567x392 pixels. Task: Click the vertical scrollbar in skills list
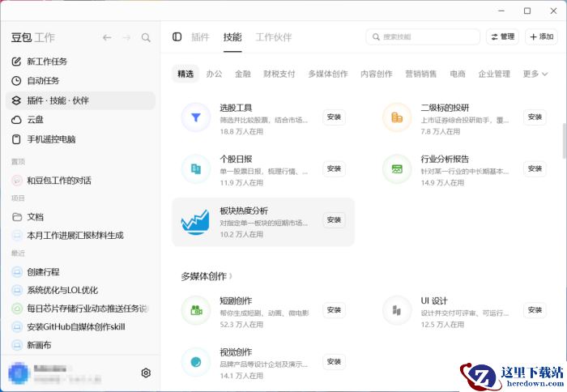[x=564, y=141]
